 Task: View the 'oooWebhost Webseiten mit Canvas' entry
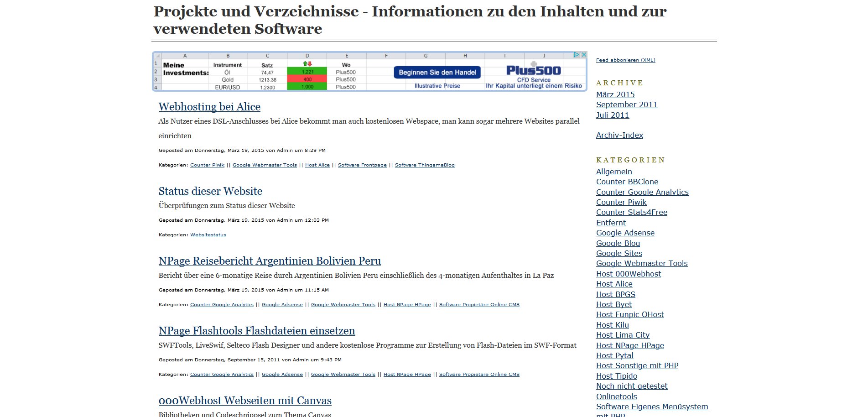pos(245,401)
